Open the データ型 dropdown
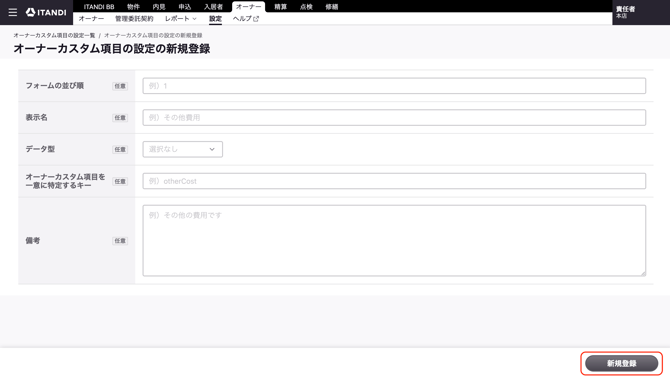 click(x=182, y=149)
